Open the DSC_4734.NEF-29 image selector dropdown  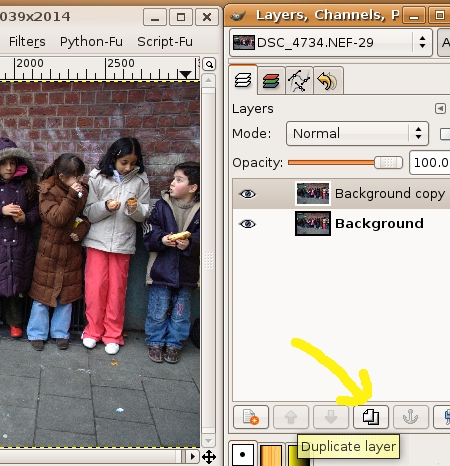point(331,42)
